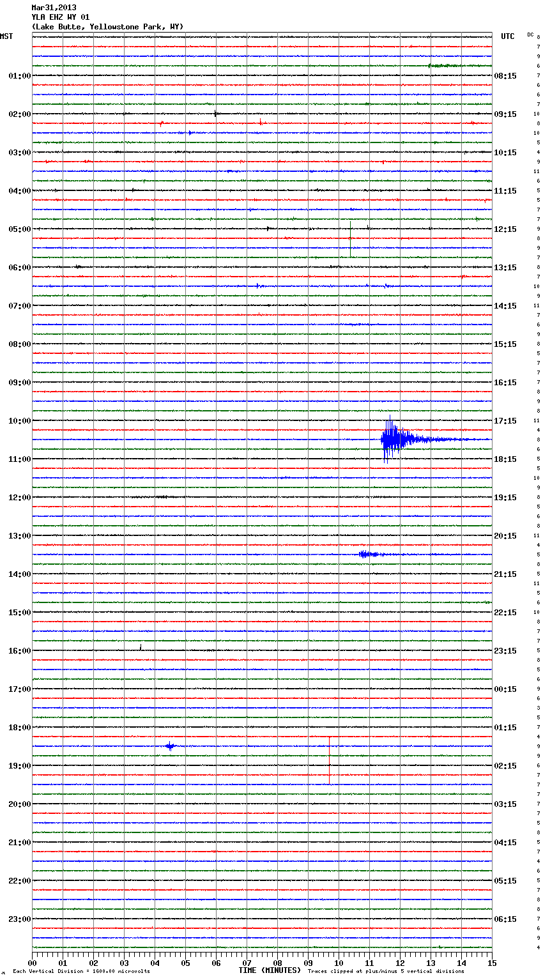The image size is (543, 980).
Task: Click 'Each Vertical Division = 1600.00 microvolts' note
Action: coord(81,971)
